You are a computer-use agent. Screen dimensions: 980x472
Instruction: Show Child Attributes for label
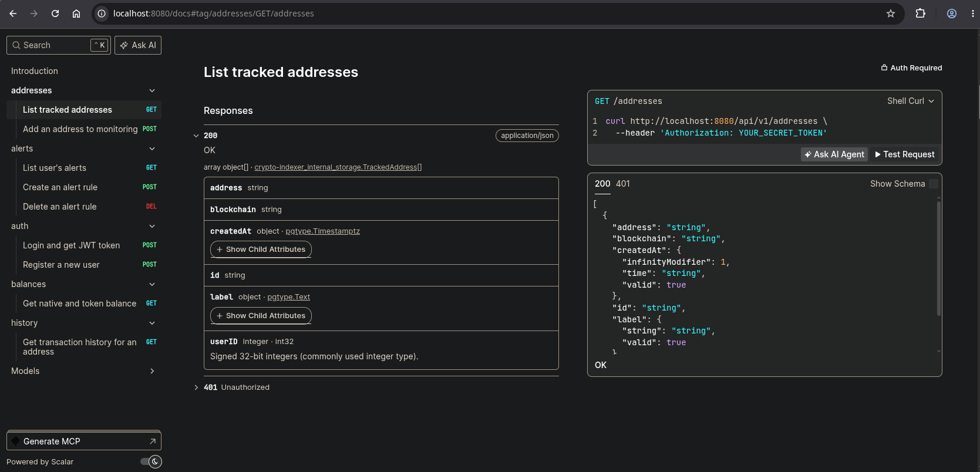(261, 316)
